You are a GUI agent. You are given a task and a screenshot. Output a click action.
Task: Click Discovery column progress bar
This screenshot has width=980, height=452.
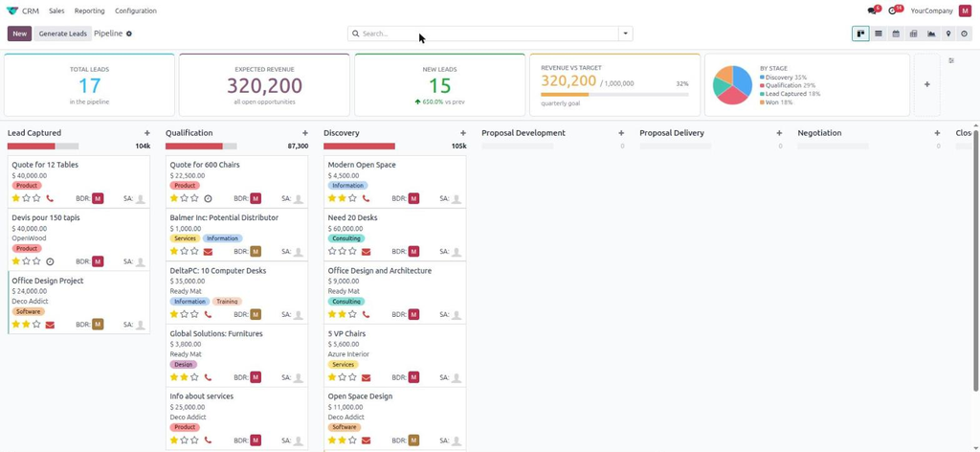click(x=360, y=147)
